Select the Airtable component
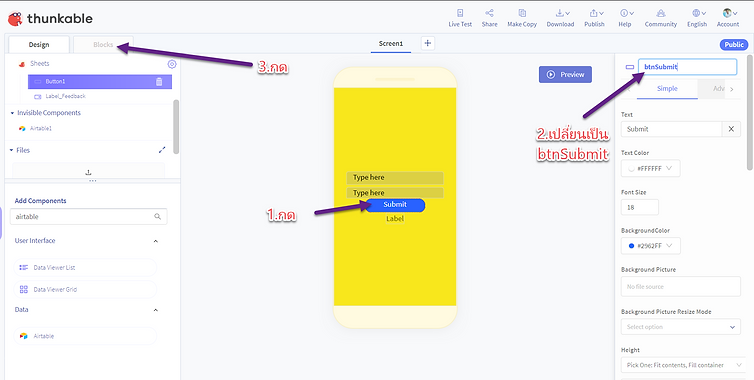The height and width of the screenshot is (380, 754). coord(85,336)
